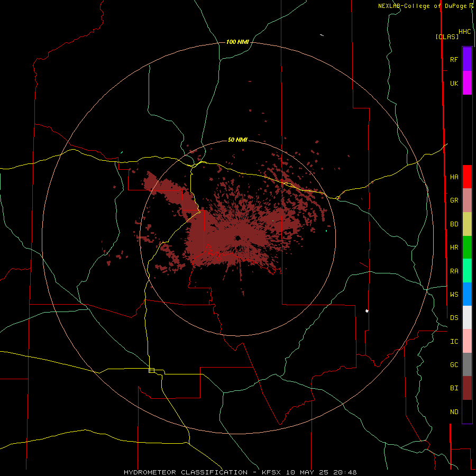This screenshot has height=476, width=476.
Task: Select the IC pink legend swatch
Action: tap(467, 341)
